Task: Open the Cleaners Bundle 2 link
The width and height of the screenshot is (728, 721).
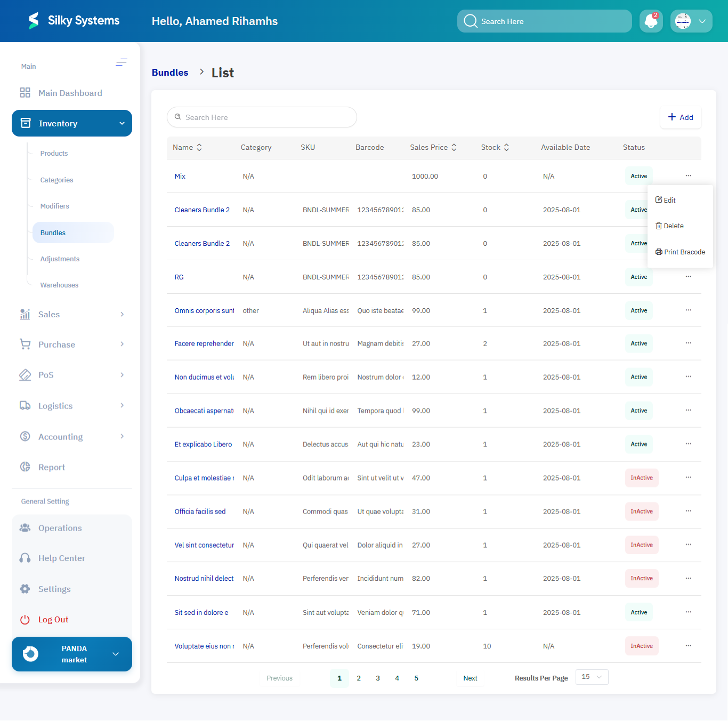Action: (x=202, y=210)
